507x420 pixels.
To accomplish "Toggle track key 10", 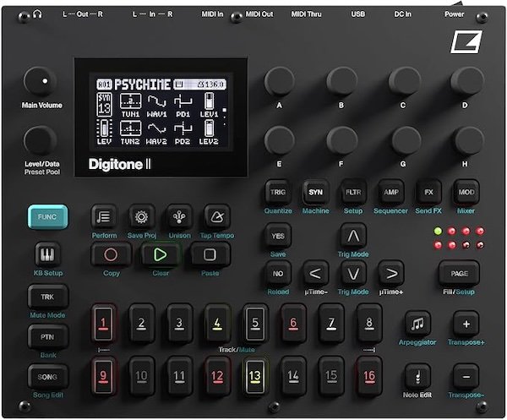I will 141,376.
